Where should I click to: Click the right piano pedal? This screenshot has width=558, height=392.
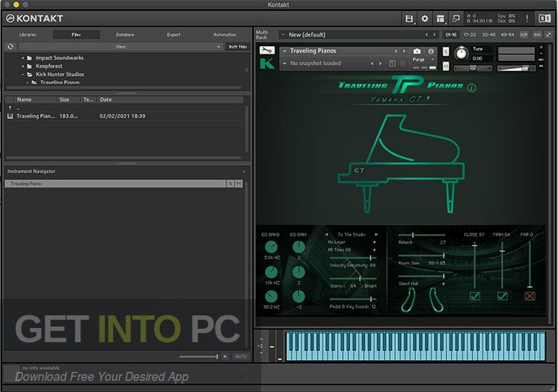[x=436, y=300]
